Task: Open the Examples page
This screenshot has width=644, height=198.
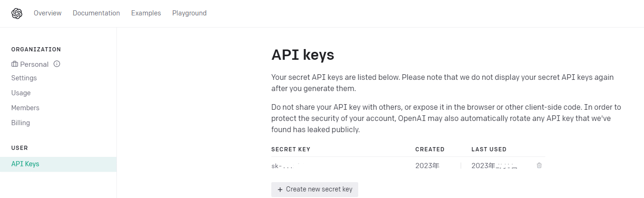Action: coord(146,13)
